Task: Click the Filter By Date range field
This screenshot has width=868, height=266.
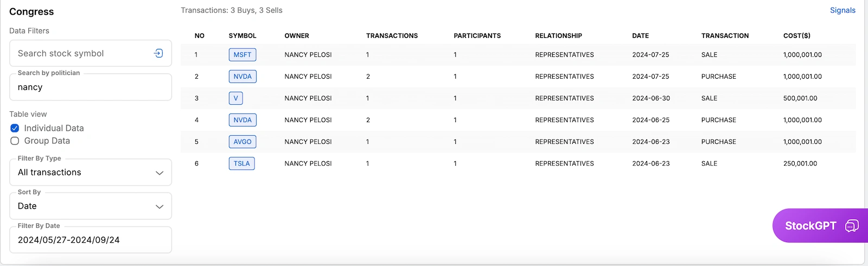Action: click(91, 240)
